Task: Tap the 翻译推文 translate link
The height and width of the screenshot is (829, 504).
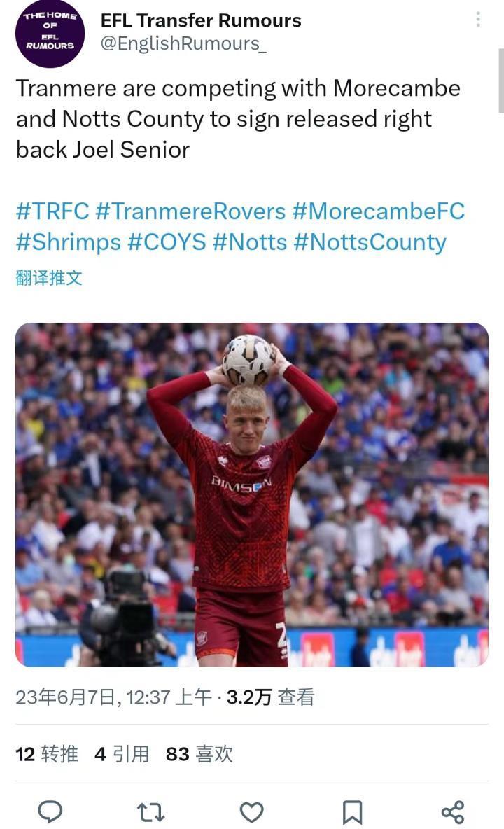Action: pyautogui.click(x=49, y=277)
